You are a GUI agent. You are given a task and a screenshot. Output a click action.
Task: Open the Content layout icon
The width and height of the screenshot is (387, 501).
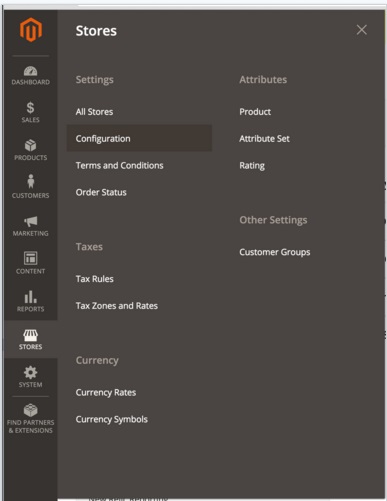(x=30, y=258)
